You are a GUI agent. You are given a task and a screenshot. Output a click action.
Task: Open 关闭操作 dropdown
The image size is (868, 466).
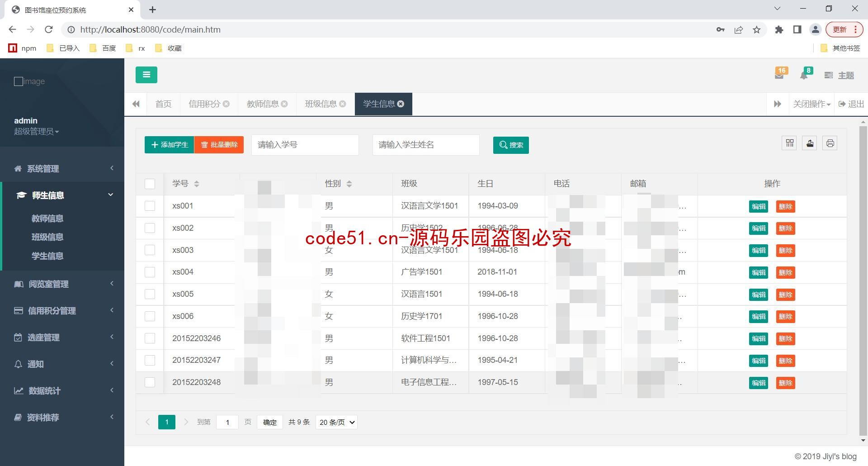click(x=811, y=104)
